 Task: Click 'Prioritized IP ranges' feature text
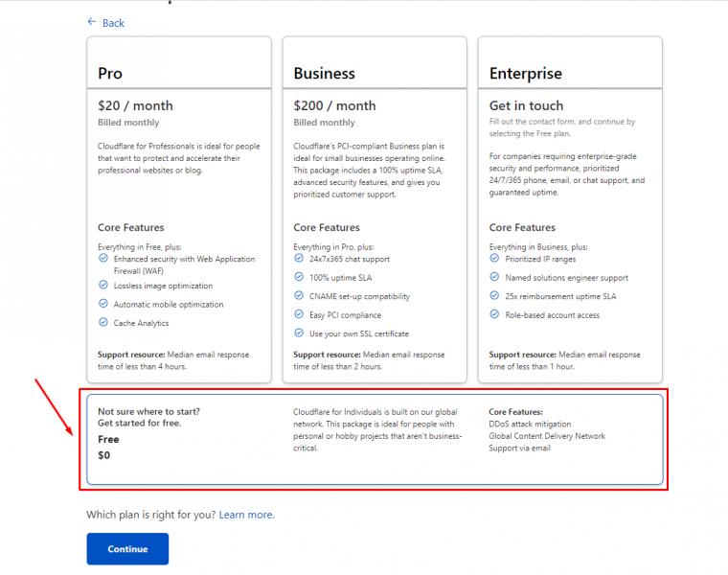click(540, 259)
